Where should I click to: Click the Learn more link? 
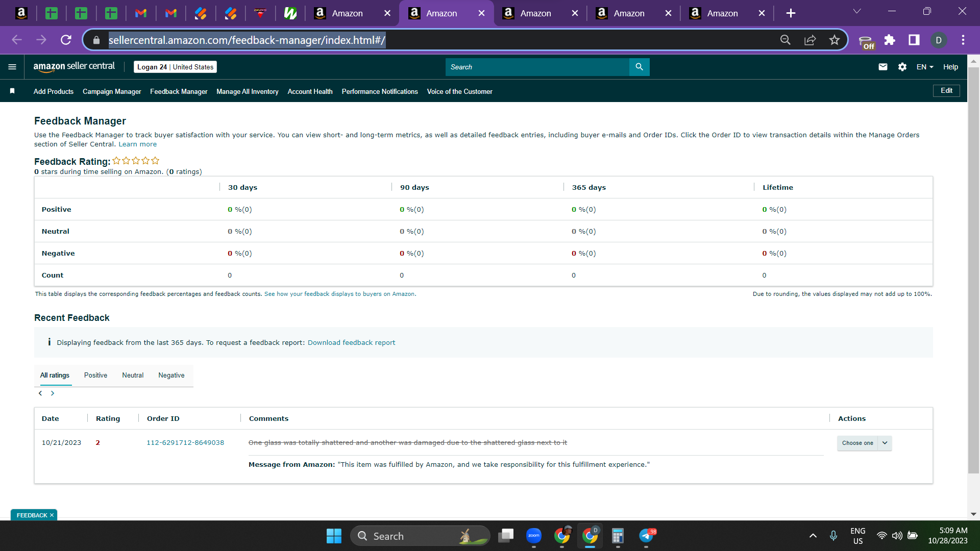click(x=138, y=144)
